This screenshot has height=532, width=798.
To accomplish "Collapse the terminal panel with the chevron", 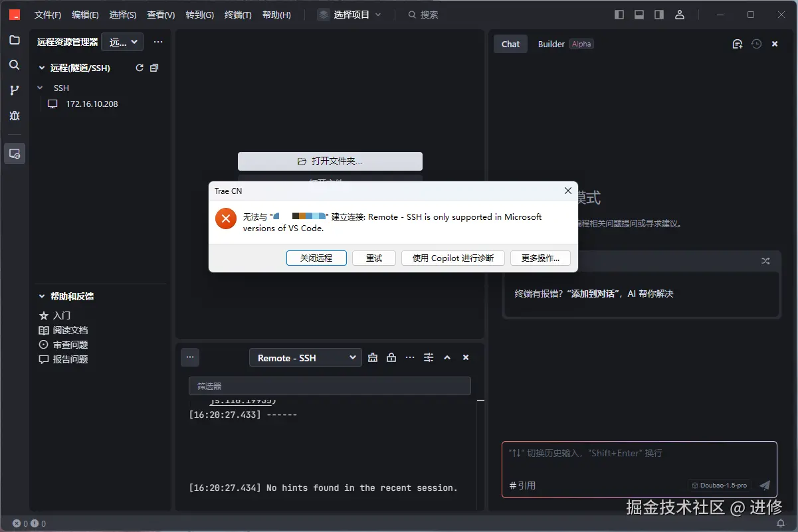I will (447, 357).
